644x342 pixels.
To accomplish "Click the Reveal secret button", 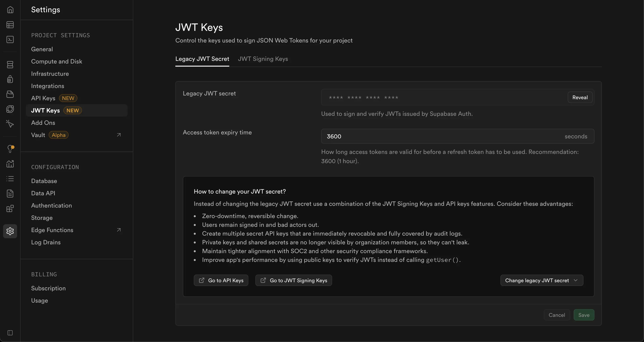I will pos(580,97).
